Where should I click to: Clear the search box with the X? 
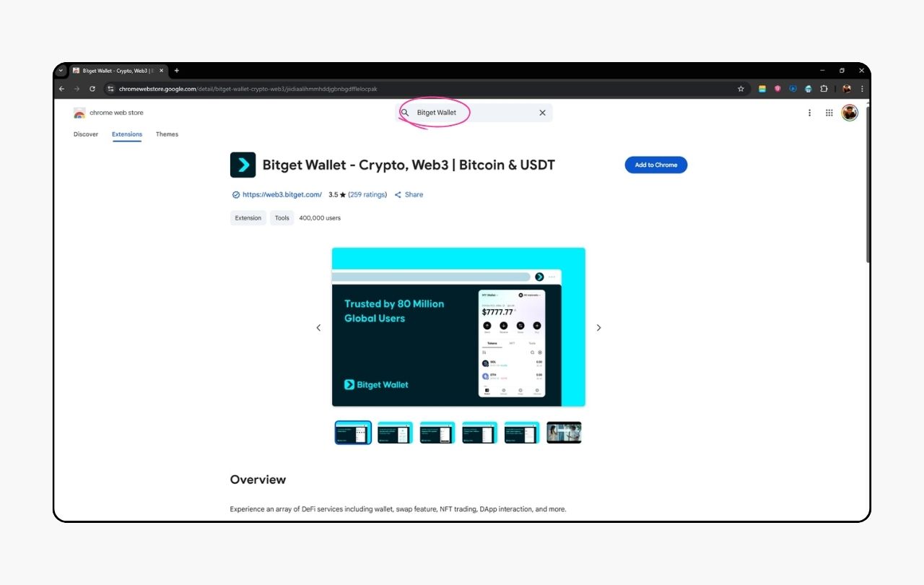(543, 113)
